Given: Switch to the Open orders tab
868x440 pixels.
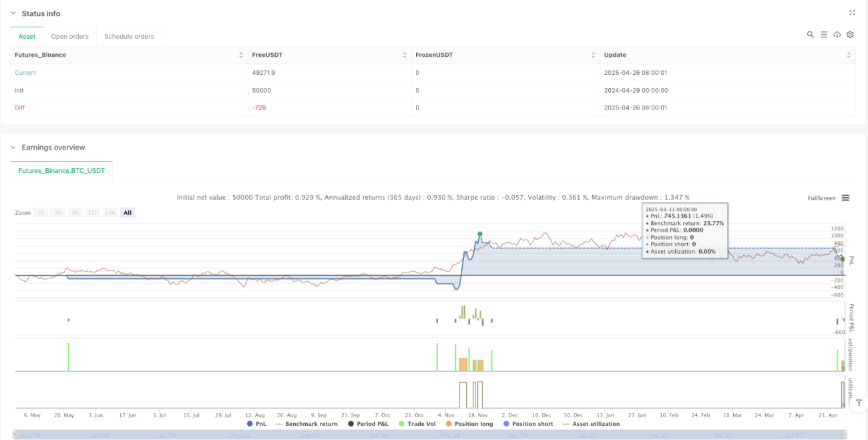Looking at the screenshot, I should 70,36.
